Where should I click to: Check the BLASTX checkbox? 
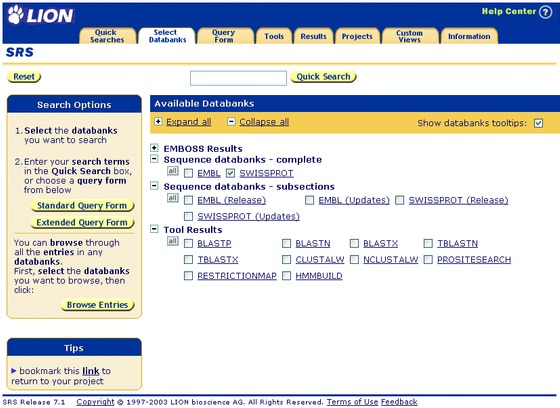tap(354, 244)
